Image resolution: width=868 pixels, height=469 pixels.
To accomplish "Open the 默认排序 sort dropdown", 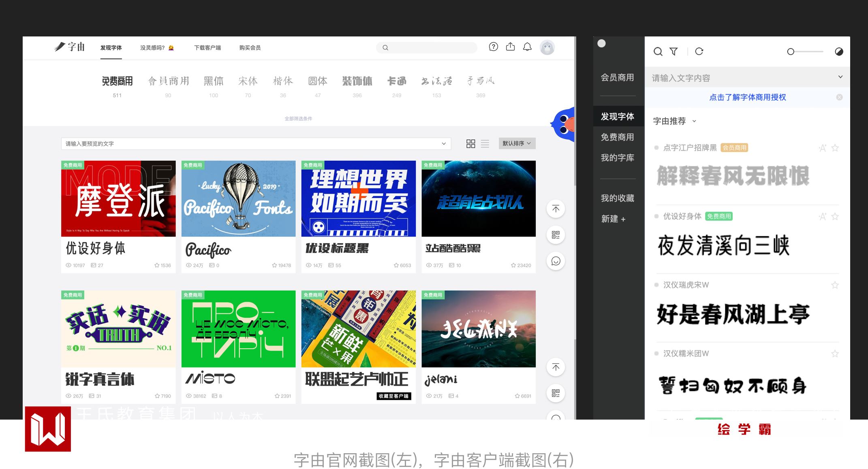I will (517, 143).
